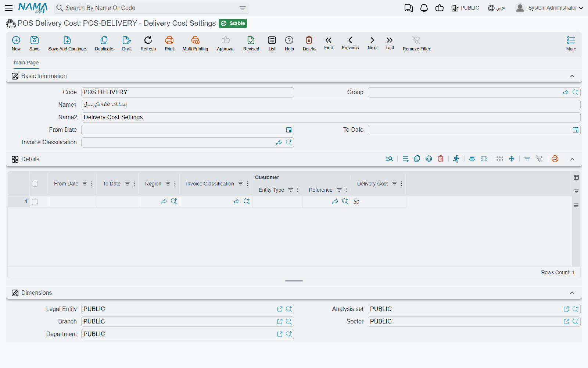
Task: Go to the Previous record
Action: [350, 43]
